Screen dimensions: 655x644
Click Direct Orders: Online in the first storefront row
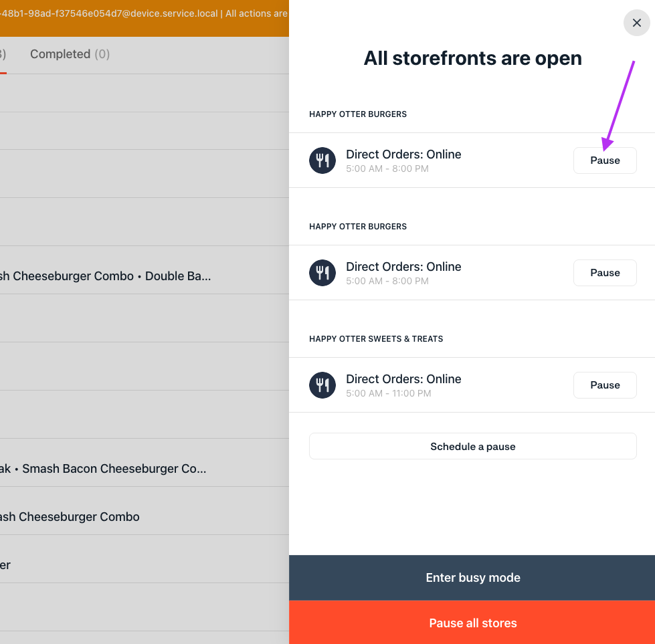[403, 154]
